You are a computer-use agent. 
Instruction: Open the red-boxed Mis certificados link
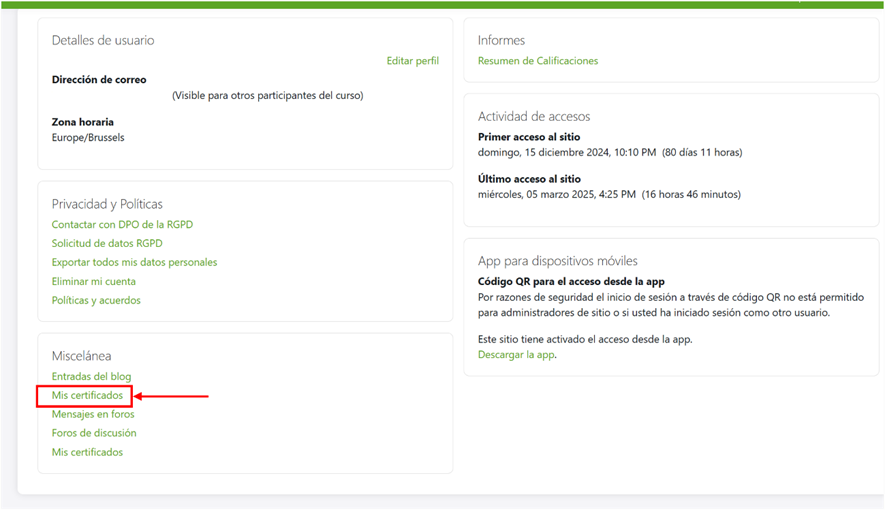pos(87,396)
